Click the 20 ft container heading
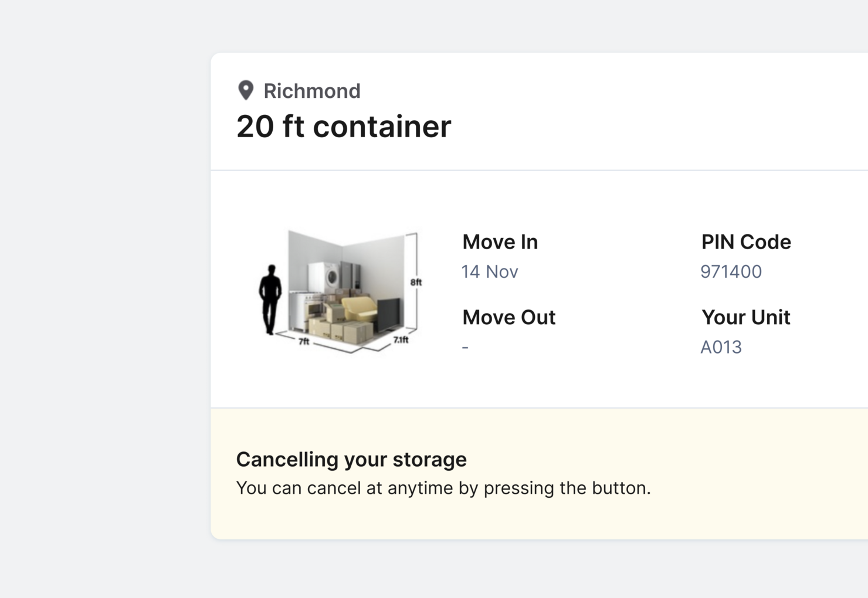This screenshot has width=868, height=598. tap(344, 127)
